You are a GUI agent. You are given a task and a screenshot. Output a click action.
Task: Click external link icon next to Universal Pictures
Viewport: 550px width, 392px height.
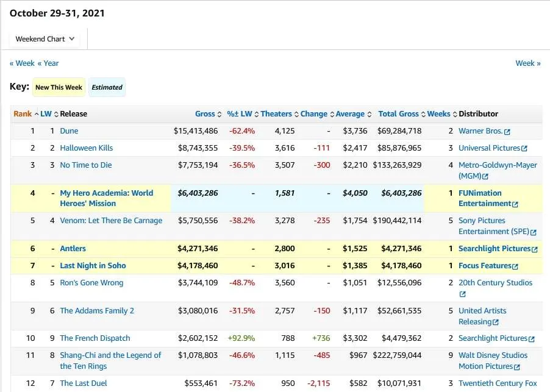pos(524,149)
